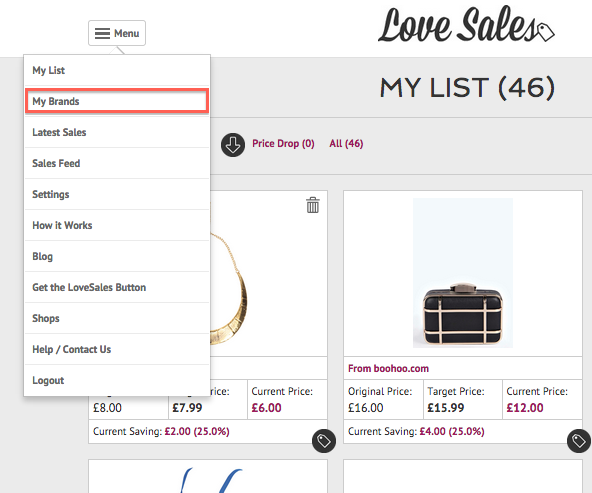Choose Get the LoveSales Button
The image size is (592, 493).
(117, 287)
